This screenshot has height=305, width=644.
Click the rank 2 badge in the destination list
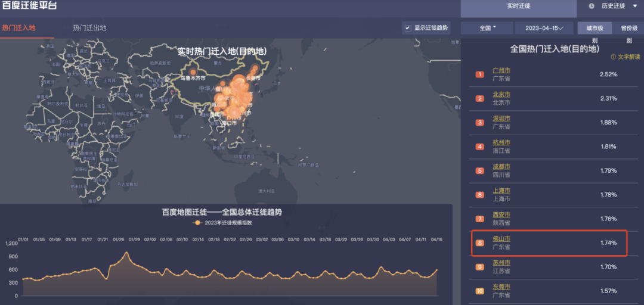(480, 98)
